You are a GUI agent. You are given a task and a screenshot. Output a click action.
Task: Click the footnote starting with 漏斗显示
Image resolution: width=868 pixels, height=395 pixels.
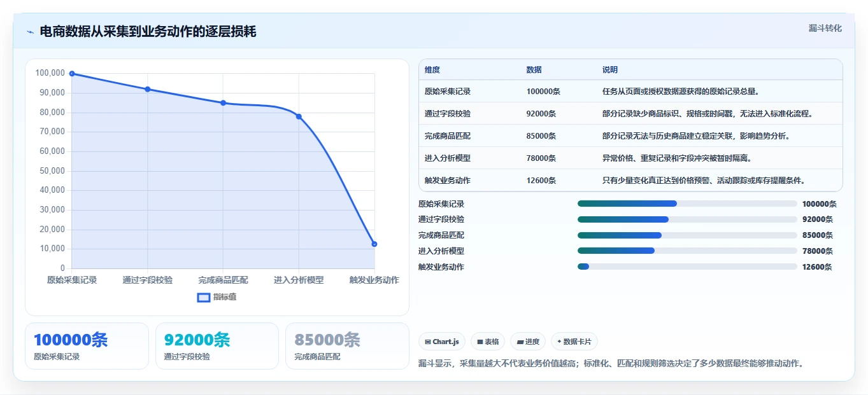tap(611, 364)
